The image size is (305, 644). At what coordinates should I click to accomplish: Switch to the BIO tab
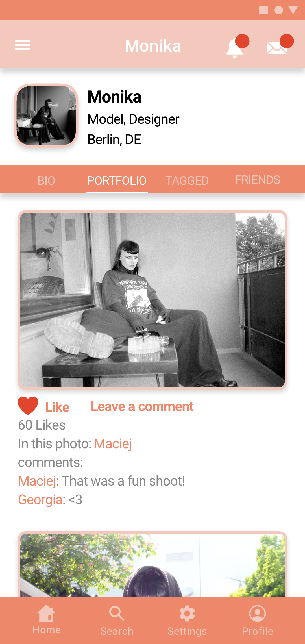[x=46, y=180]
